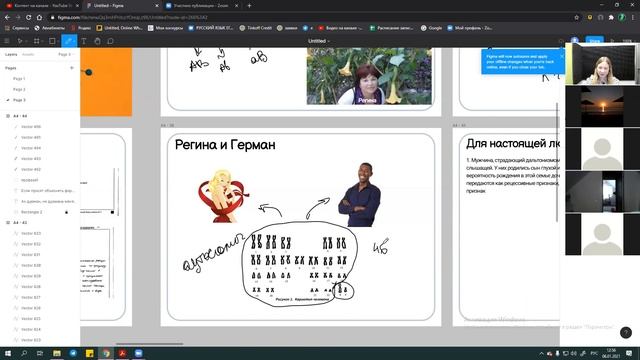Click the figma.com address bar

pyautogui.click(x=310, y=18)
